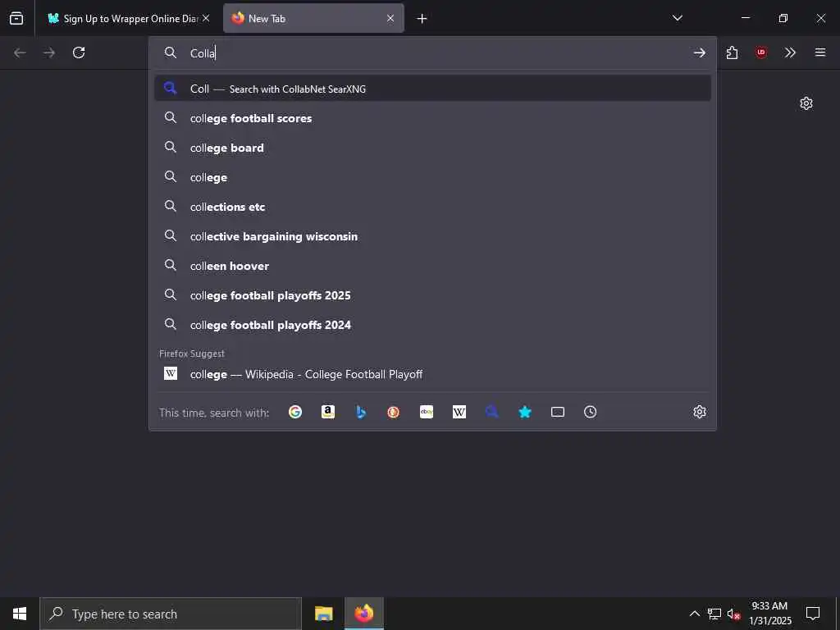The image size is (840, 630).
Task: Search this time with Bing
Action: 361,412
